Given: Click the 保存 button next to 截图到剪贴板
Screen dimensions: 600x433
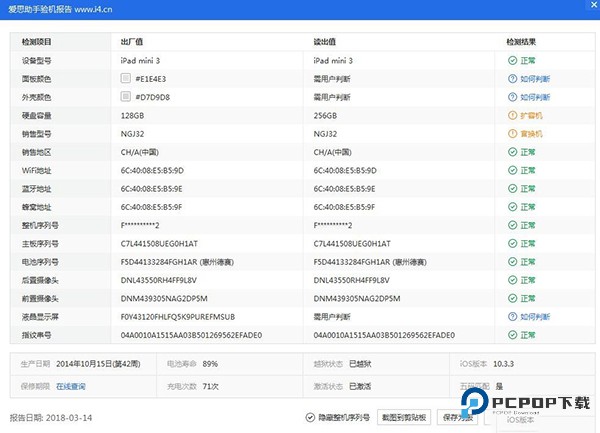Looking at the screenshot, I should click(x=458, y=417).
